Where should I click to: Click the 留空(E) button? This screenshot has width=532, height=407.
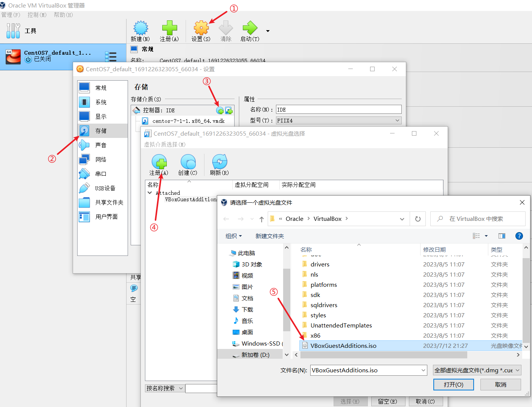387,401
